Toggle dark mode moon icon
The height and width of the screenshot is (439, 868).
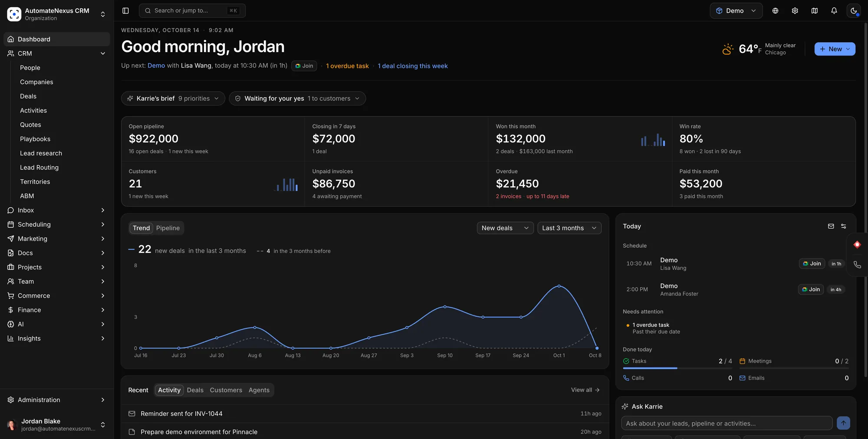(854, 10)
